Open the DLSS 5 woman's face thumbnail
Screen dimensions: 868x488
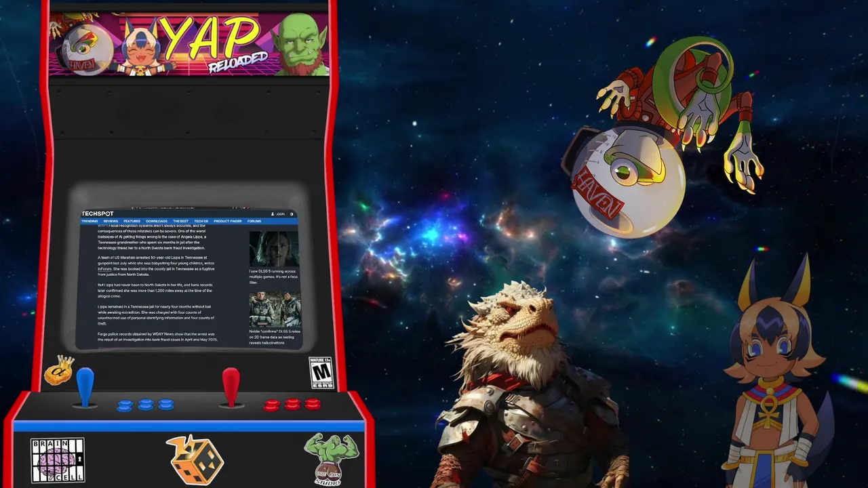274,249
